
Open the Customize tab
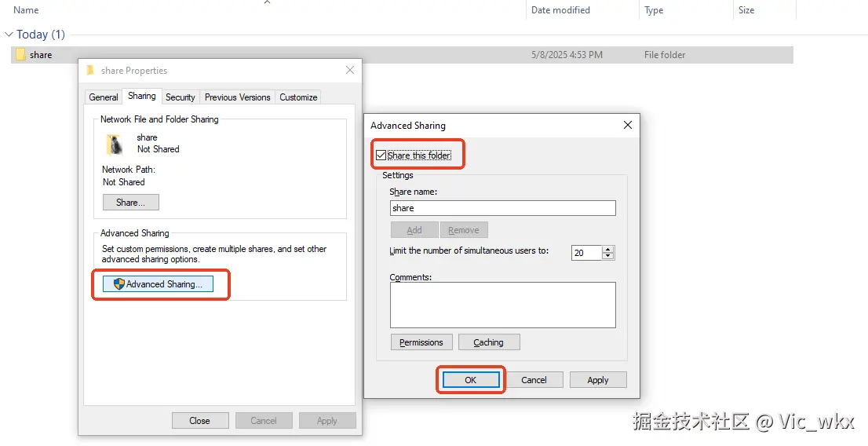[298, 97]
